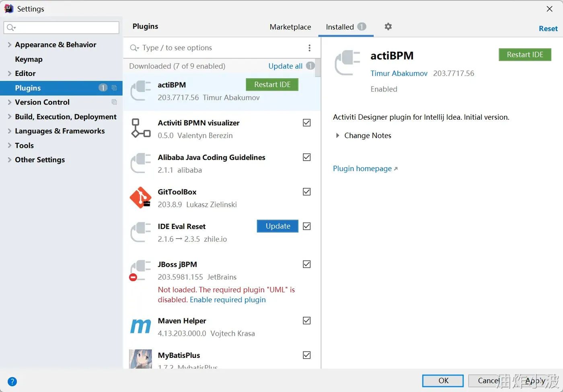This screenshot has height=392, width=563.
Task: Click the IDE Eval Reset plugin icon
Action: pos(141,232)
